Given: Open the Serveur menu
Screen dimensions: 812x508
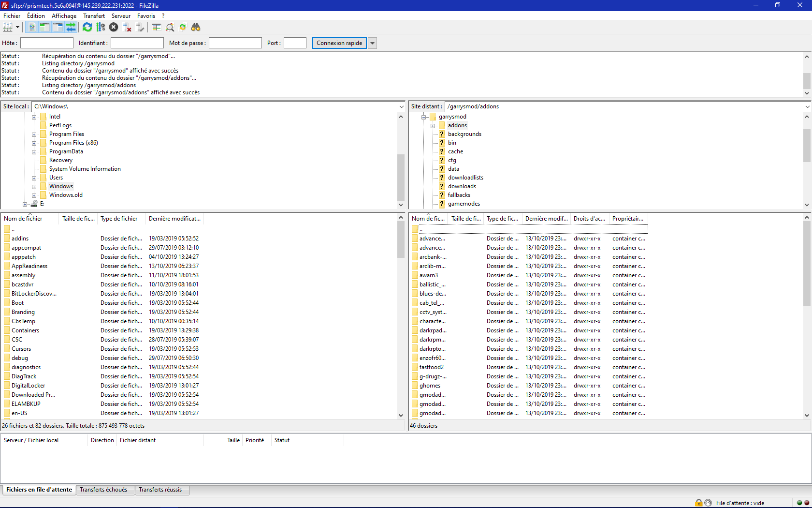Looking at the screenshot, I should pos(121,16).
